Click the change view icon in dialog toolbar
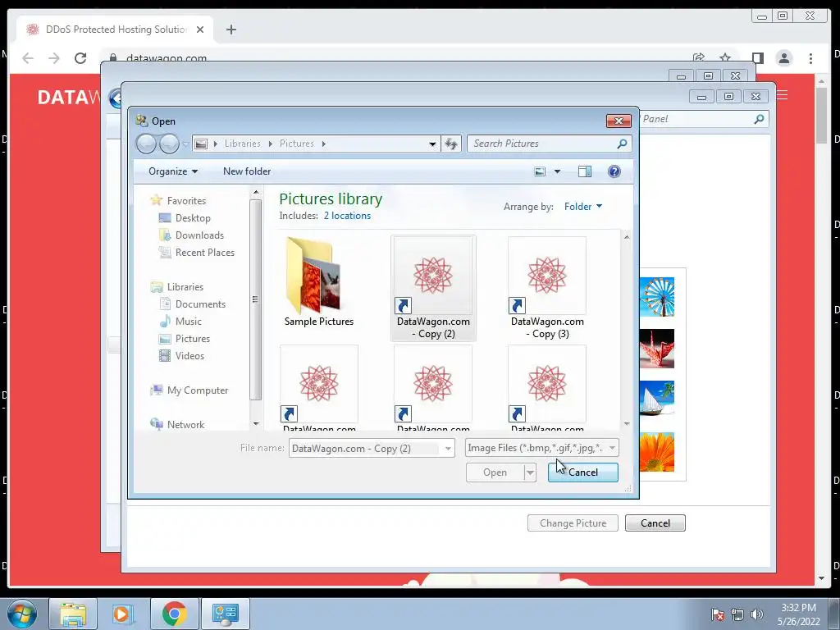This screenshot has height=630, width=840. pyautogui.click(x=540, y=171)
